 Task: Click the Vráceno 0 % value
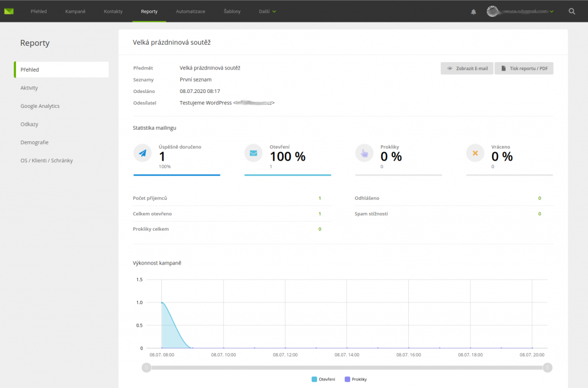pos(502,156)
